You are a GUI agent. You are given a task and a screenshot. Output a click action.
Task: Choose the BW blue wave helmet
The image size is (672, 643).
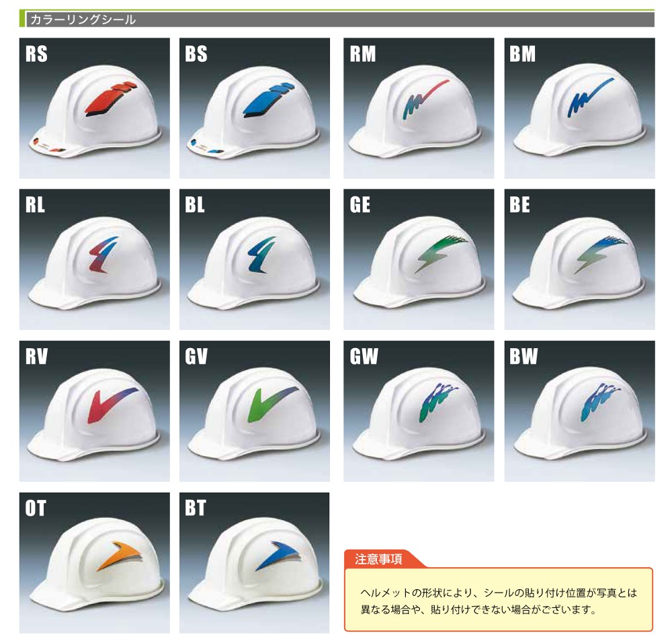[x=579, y=411]
